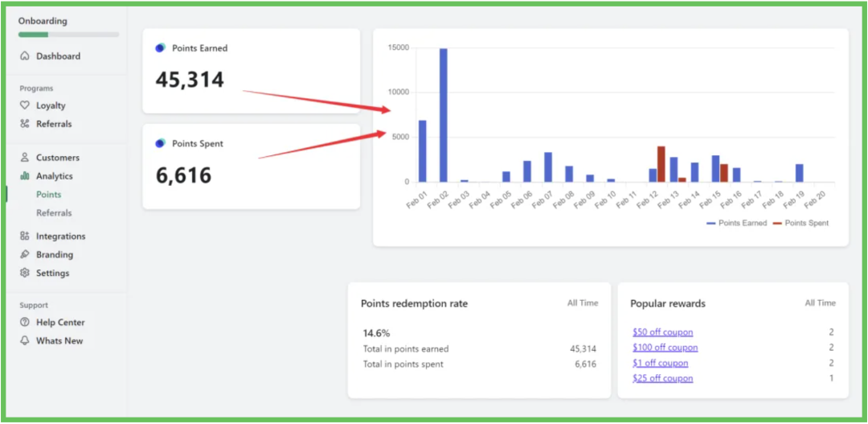Open All Time filter on Popular rewards
The width and height of the screenshot is (868, 424).
[820, 303]
